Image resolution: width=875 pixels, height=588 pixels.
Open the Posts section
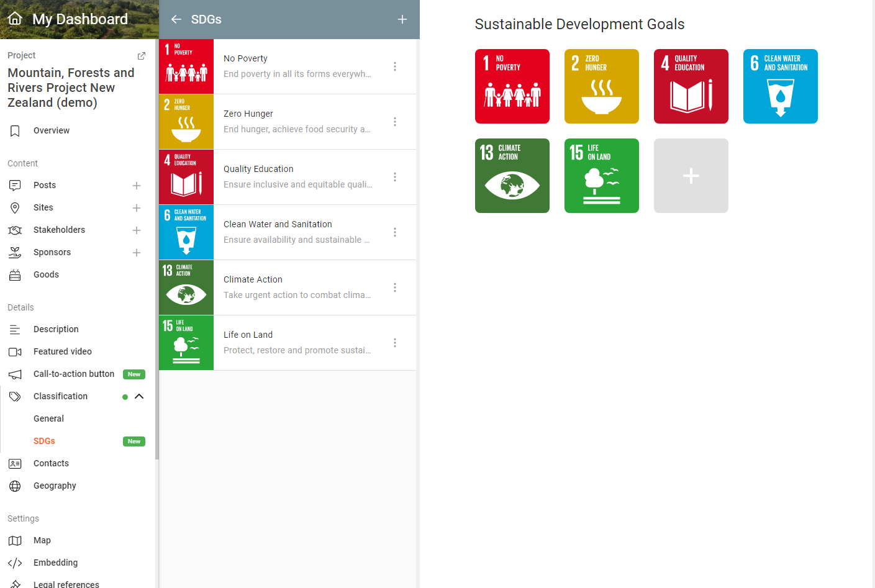(x=45, y=185)
